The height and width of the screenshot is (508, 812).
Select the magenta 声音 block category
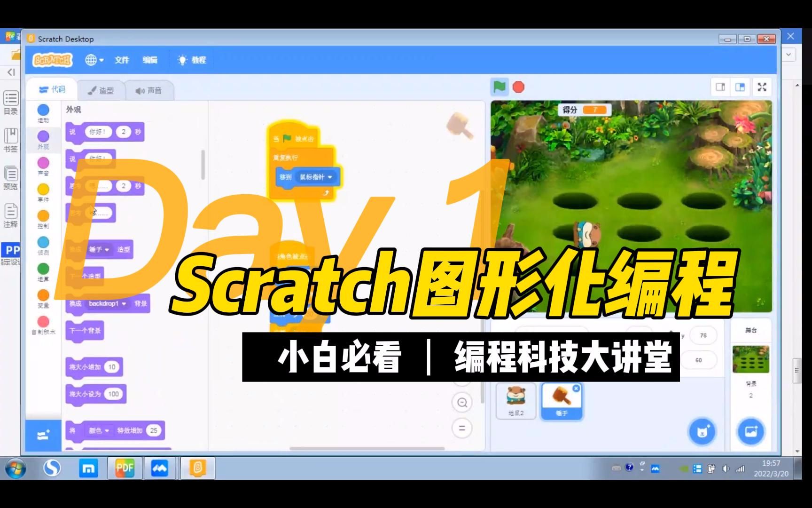click(x=43, y=166)
